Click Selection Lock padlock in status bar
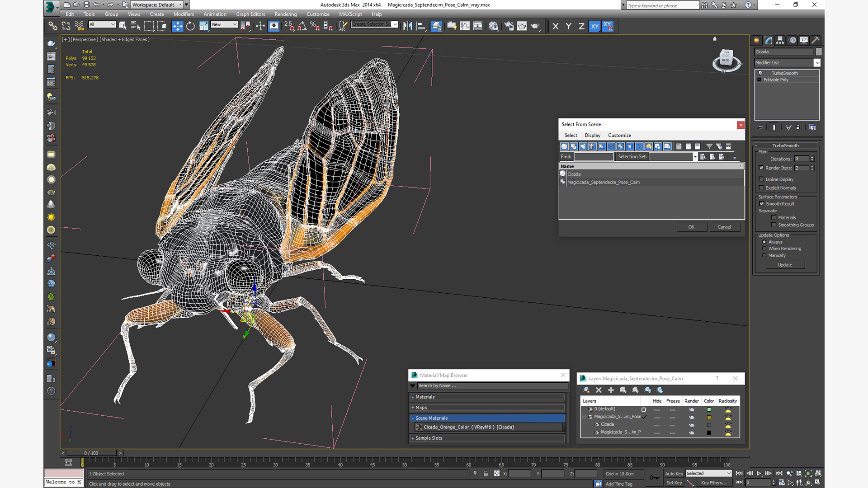Screen dimensions: 868x488 (x=486, y=474)
